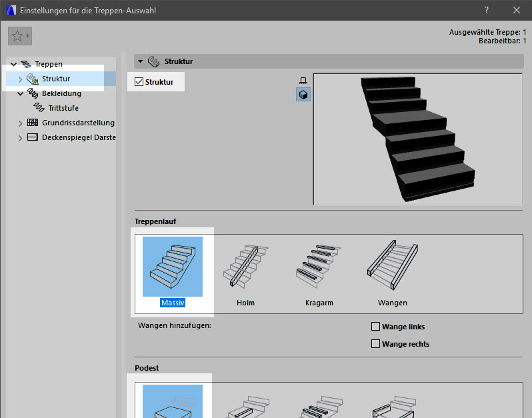Select Deckenspiegel Darstellung tree item

[x=79, y=137]
